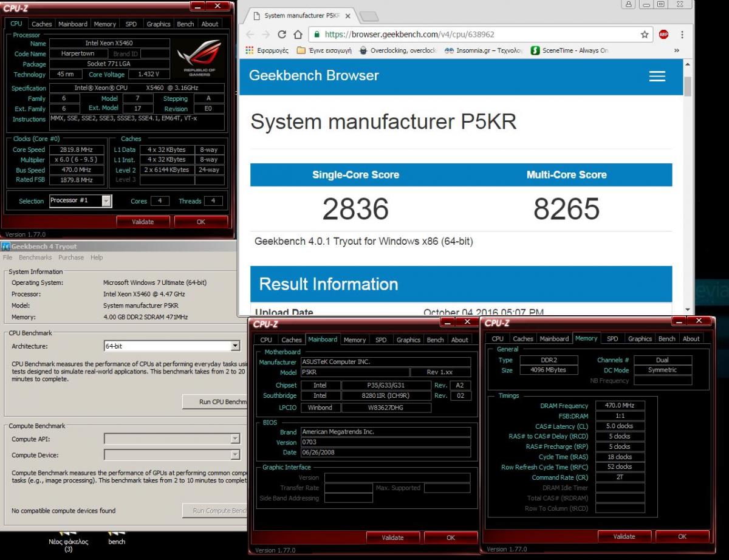Open the Chrome user profile button
This screenshot has width=729, height=560.
pyautogui.click(x=628, y=4)
